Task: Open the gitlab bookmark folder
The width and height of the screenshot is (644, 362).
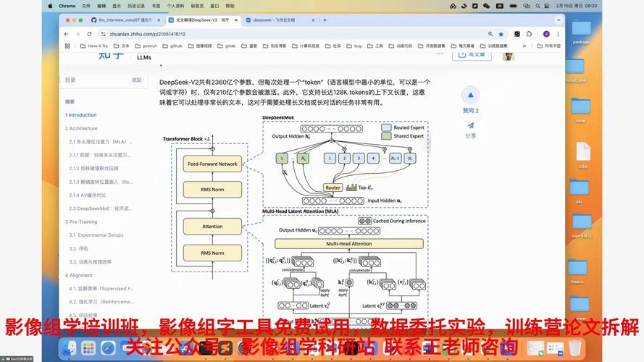Action: (227, 46)
